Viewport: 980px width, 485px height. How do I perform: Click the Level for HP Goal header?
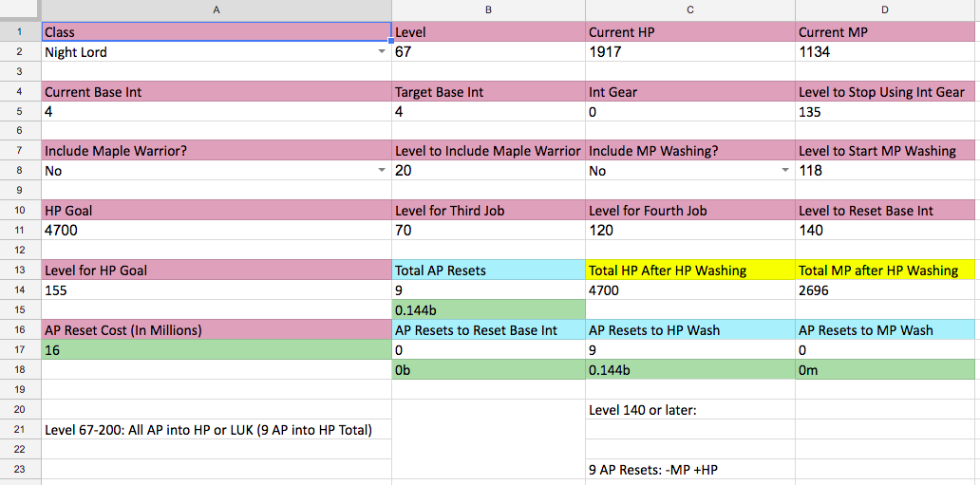click(217, 270)
